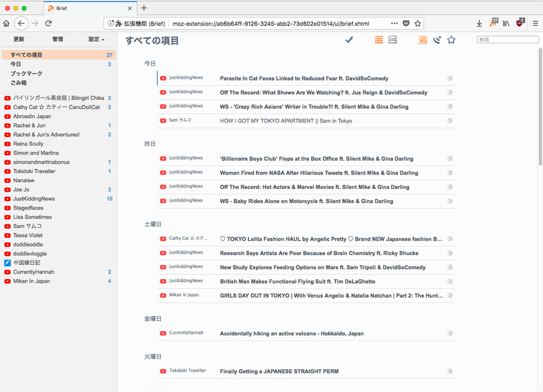Open 'Billionaire Boys Club Flops' article

(x=317, y=159)
